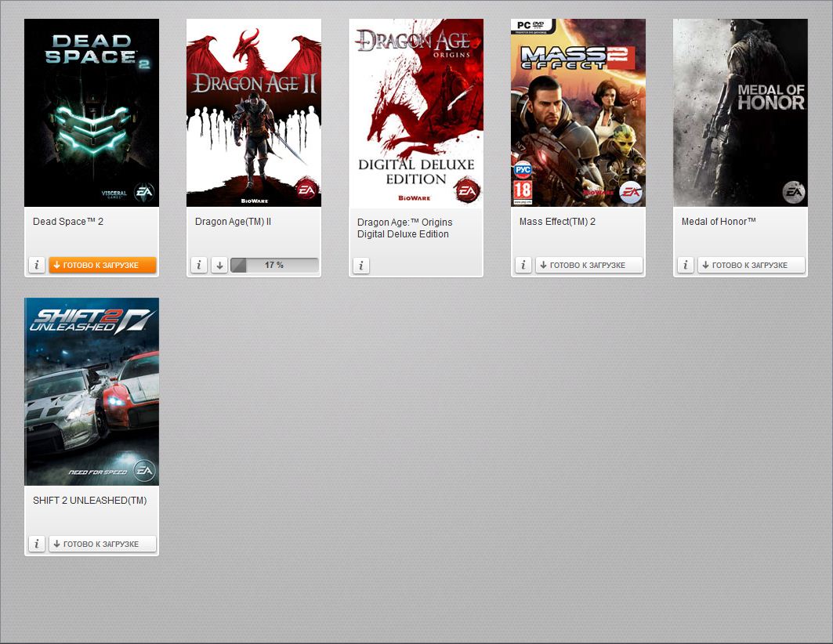Open info for Dead Space 2
The width and height of the screenshot is (833, 644).
tap(37, 265)
